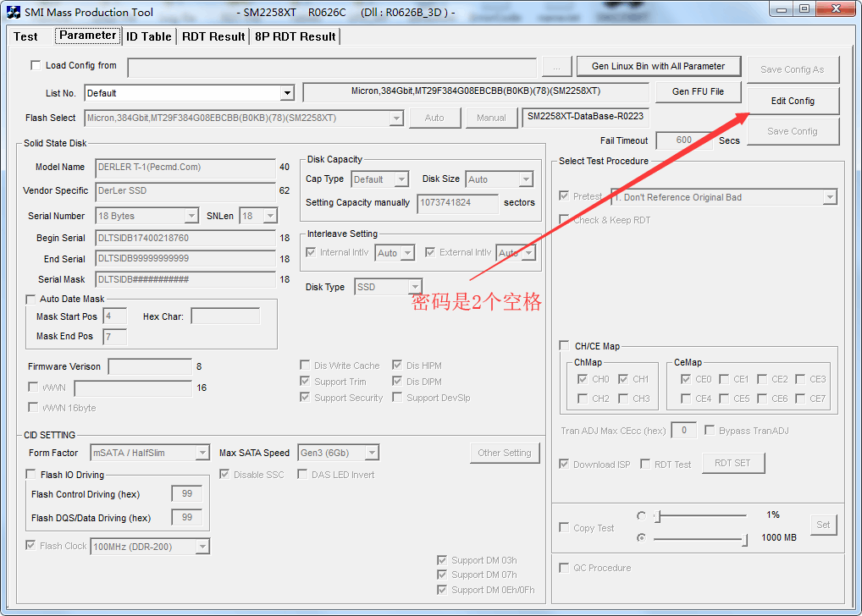Click the Model Name input field

click(x=185, y=168)
